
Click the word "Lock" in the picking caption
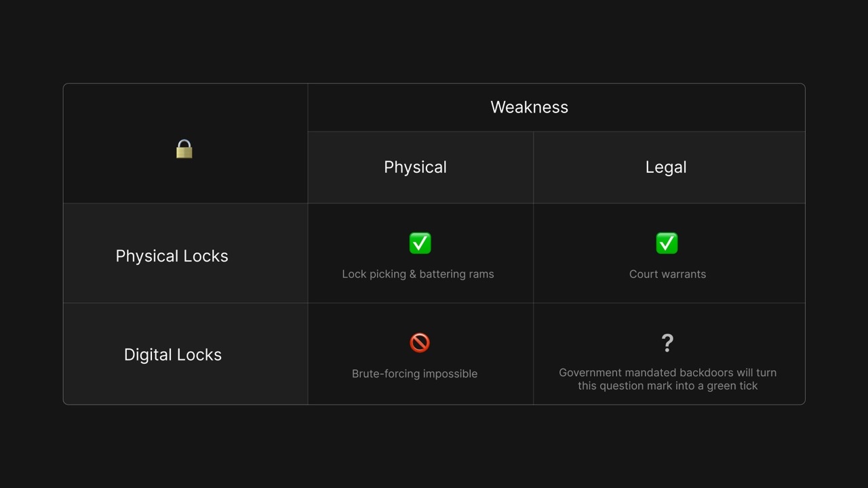[354, 274]
